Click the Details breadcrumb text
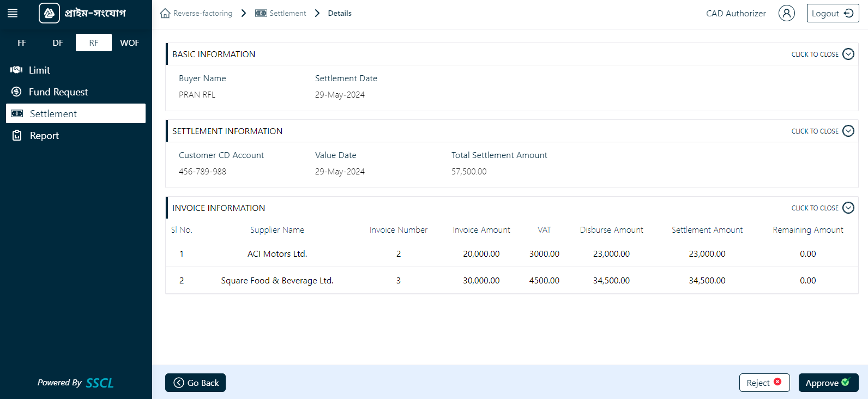Screen dimensions: 868x399 point(340,13)
